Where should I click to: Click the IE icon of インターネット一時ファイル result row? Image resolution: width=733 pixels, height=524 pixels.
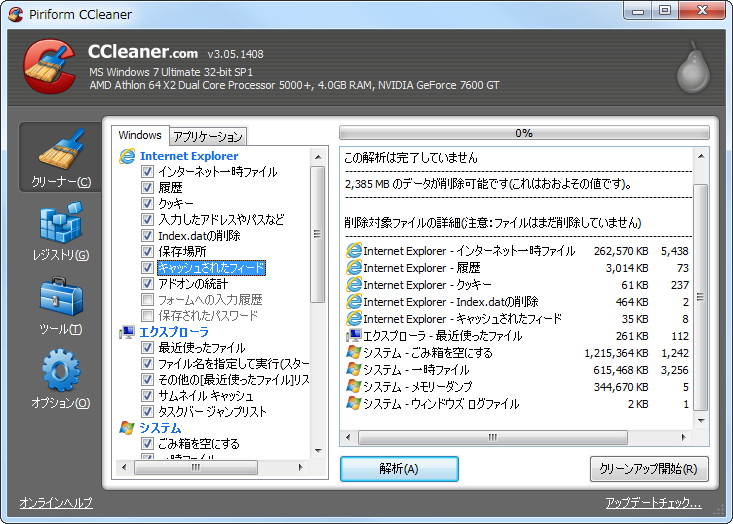[354, 251]
